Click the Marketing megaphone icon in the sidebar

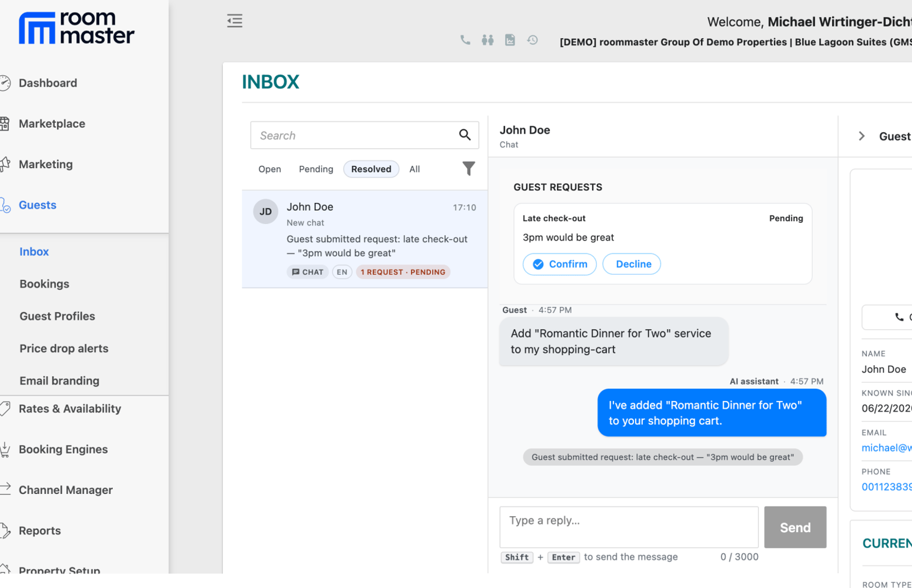click(5, 164)
